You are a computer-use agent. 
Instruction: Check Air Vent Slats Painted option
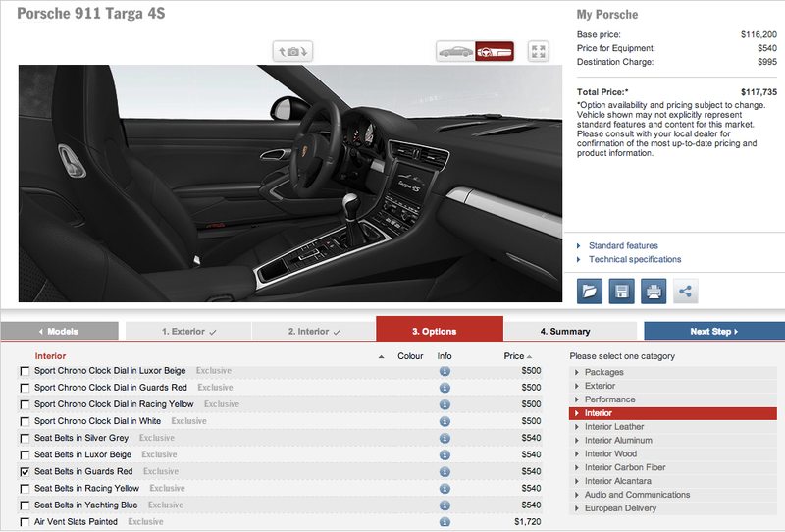click(x=25, y=522)
